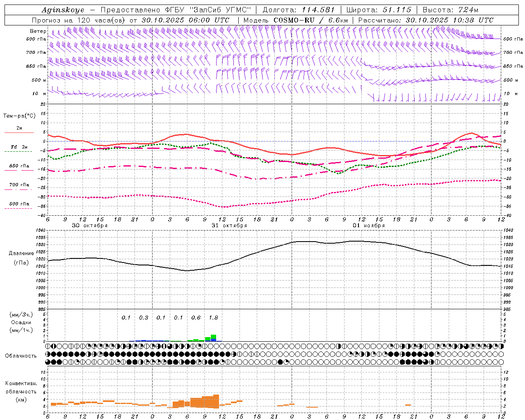Click the '30 октября' date label

[90, 226]
